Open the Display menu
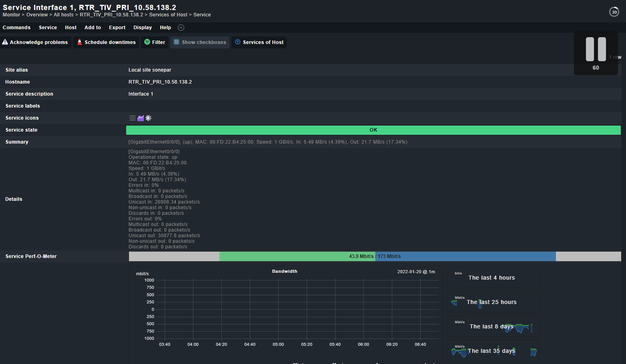626x364 pixels. [x=143, y=28]
